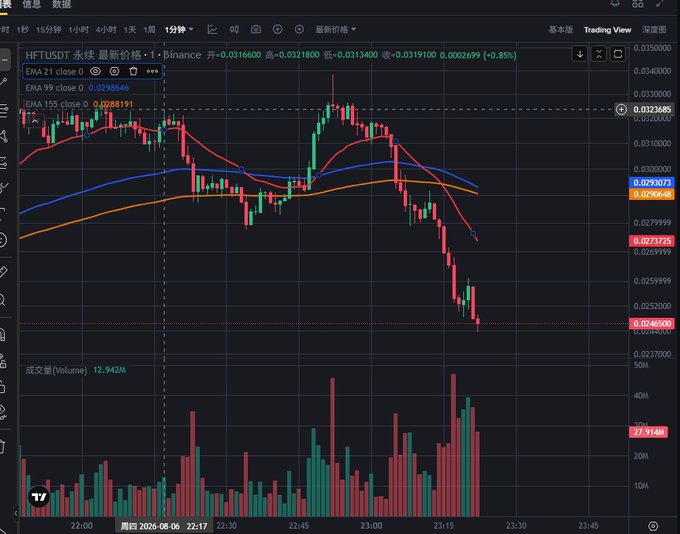Open the indicators chart icon in toolbar
Viewport: 680px width, 534px height.
pyautogui.click(x=212, y=29)
